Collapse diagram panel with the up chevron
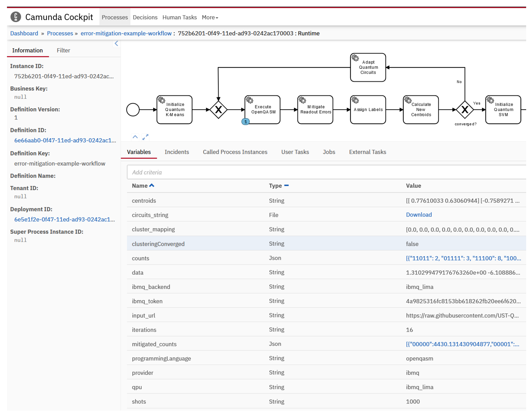Image resolution: width=532 pixels, height=416 pixels. (135, 137)
